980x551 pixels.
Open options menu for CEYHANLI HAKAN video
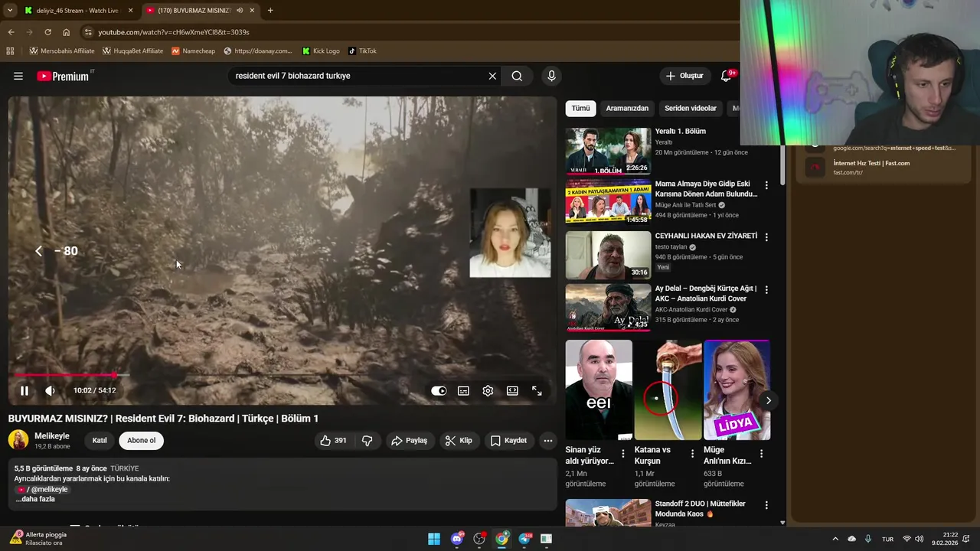(766, 237)
